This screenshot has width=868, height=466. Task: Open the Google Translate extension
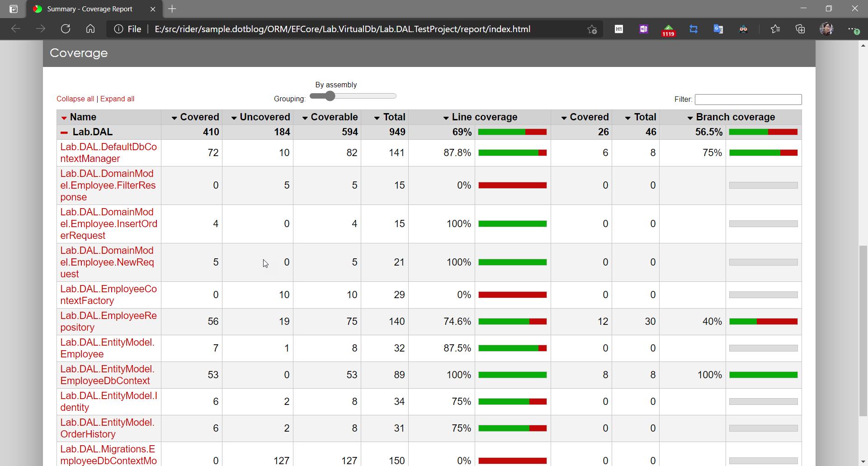(x=718, y=29)
